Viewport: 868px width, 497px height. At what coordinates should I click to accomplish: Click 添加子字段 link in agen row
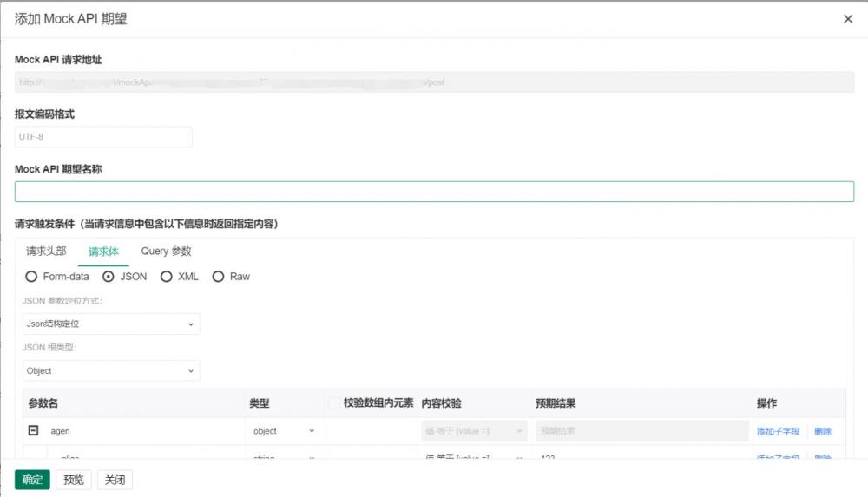click(778, 431)
